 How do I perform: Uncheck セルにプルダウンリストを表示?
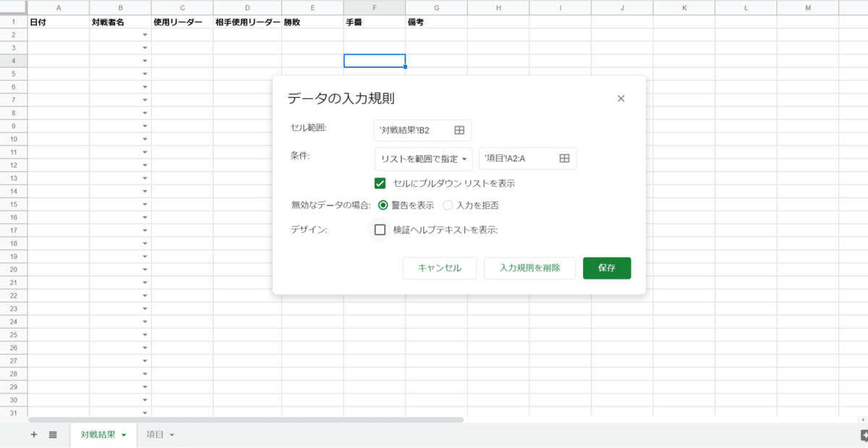(380, 183)
